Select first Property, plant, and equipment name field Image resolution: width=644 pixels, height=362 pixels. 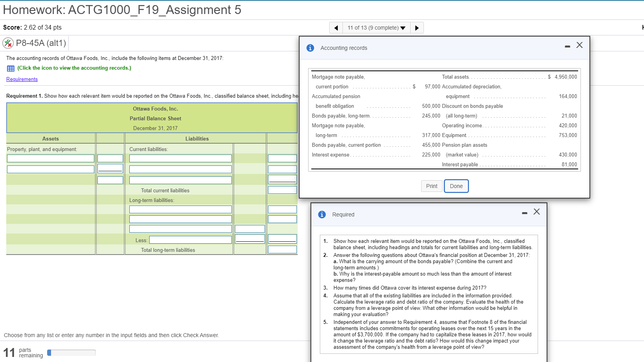coord(51,158)
